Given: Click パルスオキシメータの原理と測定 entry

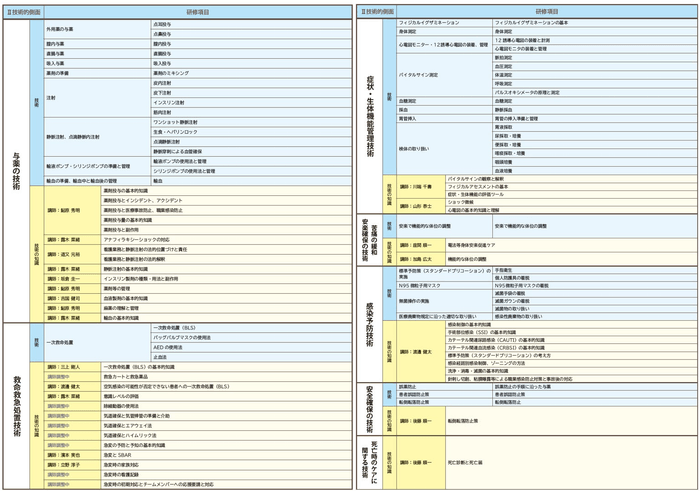Looking at the screenshot, I should pyautogui.click(x=534, y=91).
